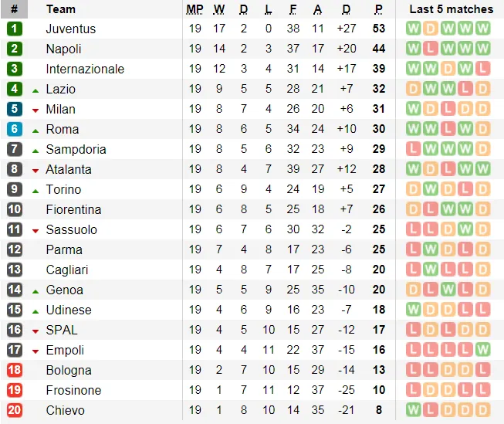Click Last 5 matches column header
Image resolution: width=504 pixels, height=424 pixels.
pyautogui.click(x=451, y=9)
